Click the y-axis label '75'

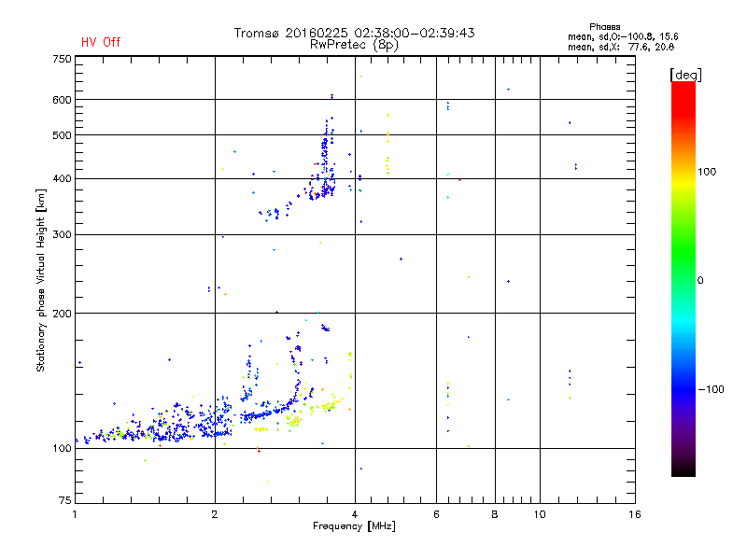[x=65, y=500]
